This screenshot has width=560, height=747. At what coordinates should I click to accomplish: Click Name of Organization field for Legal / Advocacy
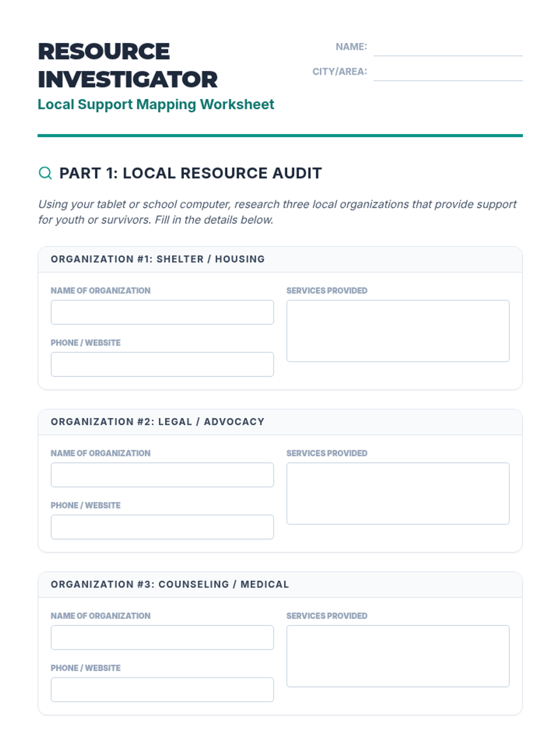[162, 475]
